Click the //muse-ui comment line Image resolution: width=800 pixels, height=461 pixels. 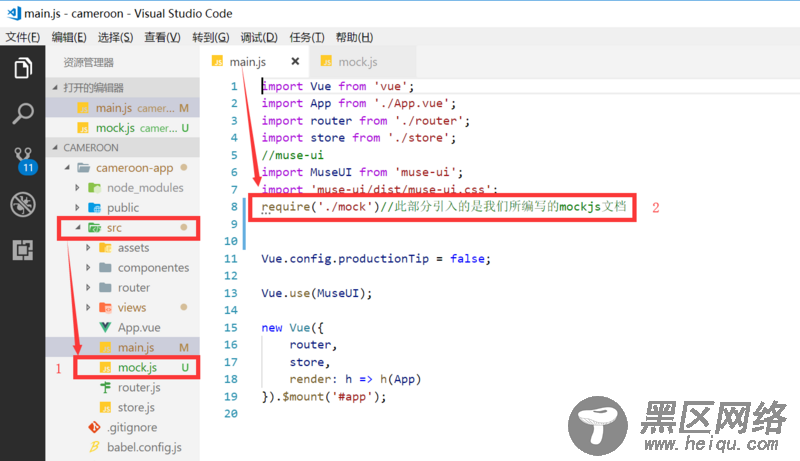292,155
